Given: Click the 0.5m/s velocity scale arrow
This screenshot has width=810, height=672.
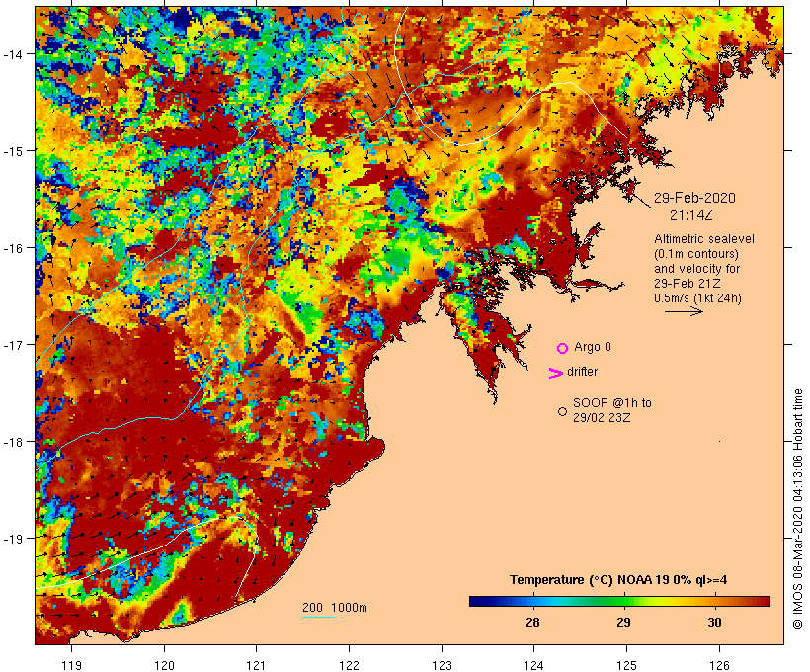Looking at the screenshot, I should (684, 311).
